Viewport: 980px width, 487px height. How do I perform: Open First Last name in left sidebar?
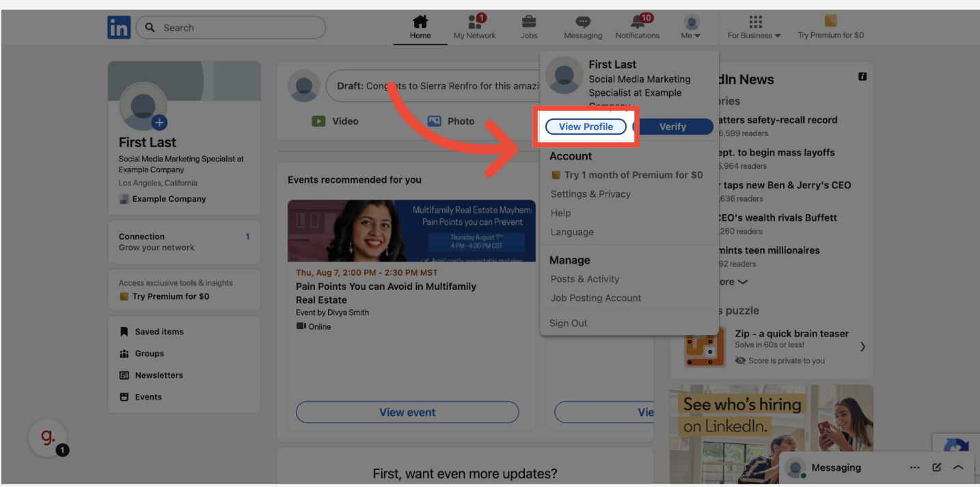tap(148, 142)
